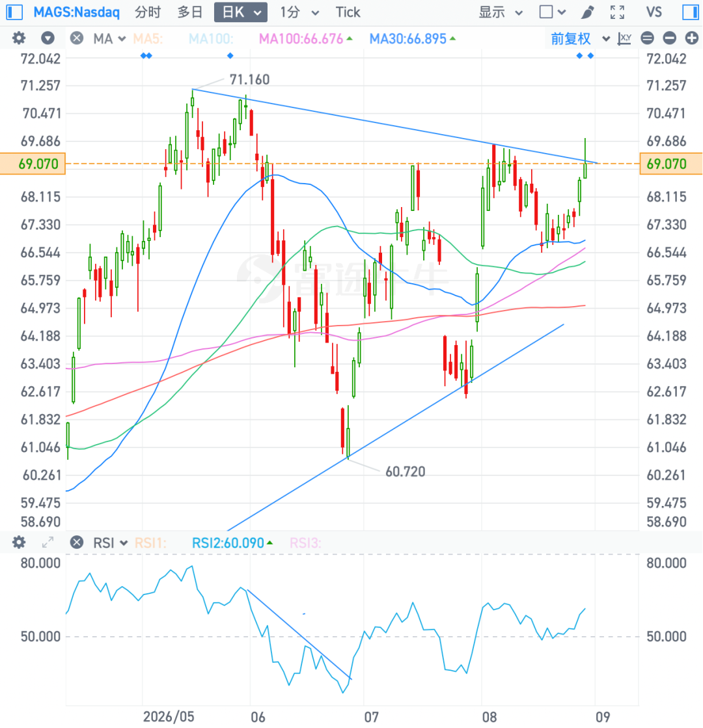
Task: Click the left 69.070 price tag
Action: (33, 164)
